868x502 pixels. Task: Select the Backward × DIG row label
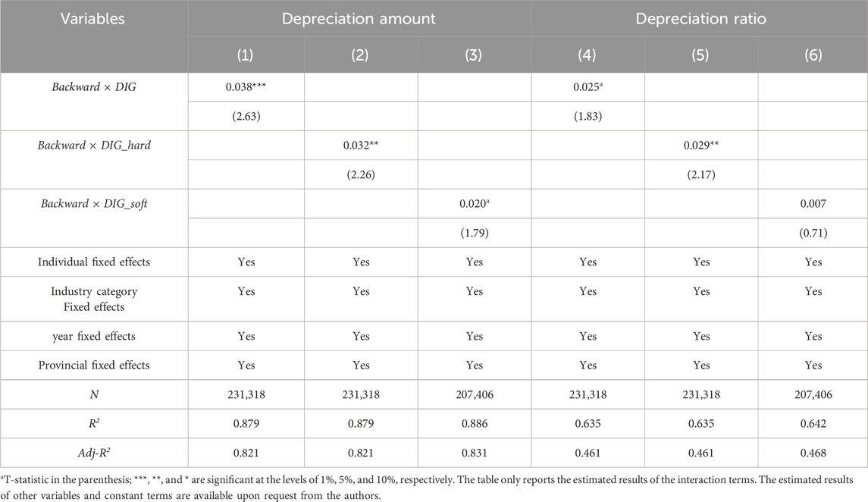[x=94, y=87]
